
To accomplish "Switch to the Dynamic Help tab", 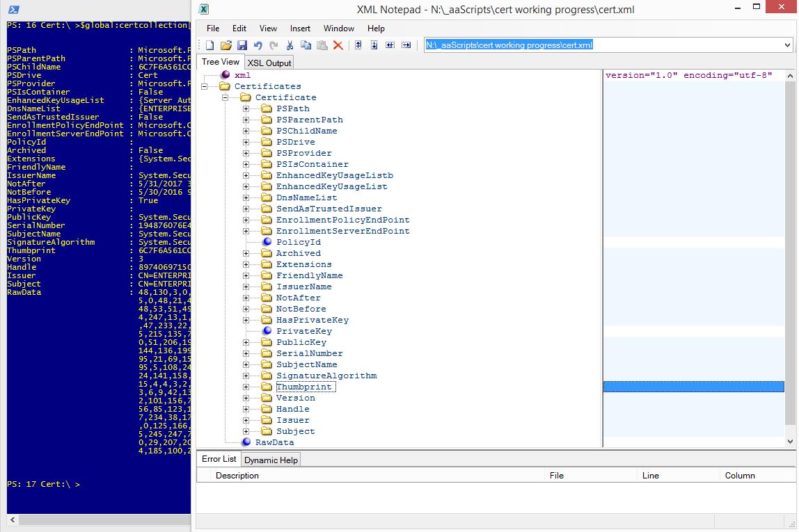I will coord(271,460).
